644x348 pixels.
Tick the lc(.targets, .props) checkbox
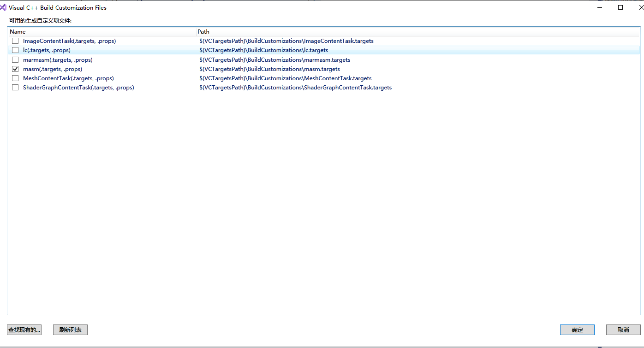tap(15, 50)
